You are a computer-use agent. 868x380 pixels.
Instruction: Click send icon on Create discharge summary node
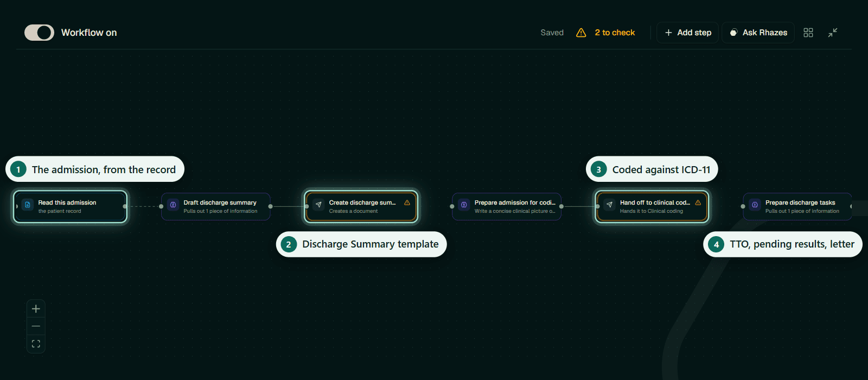318,205
